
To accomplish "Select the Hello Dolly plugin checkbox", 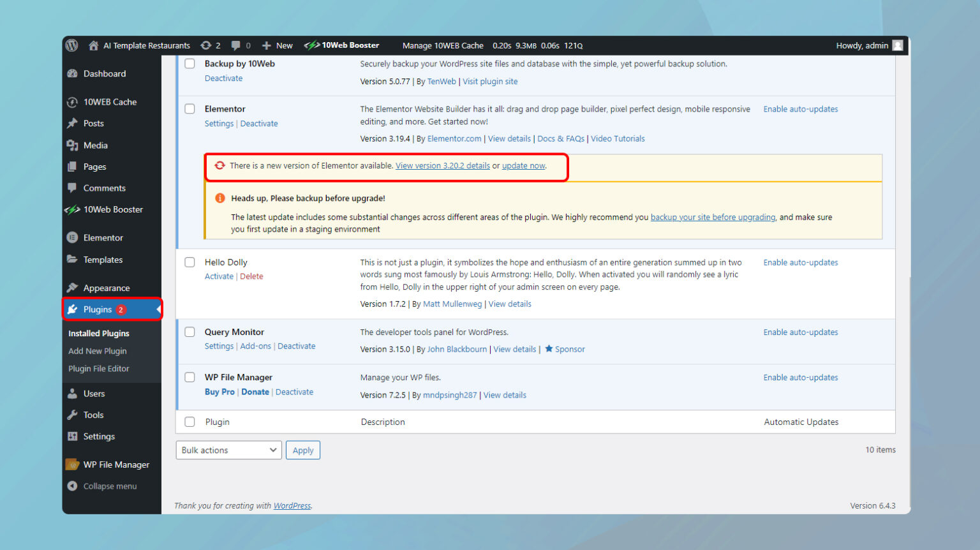I will (189, 262).
